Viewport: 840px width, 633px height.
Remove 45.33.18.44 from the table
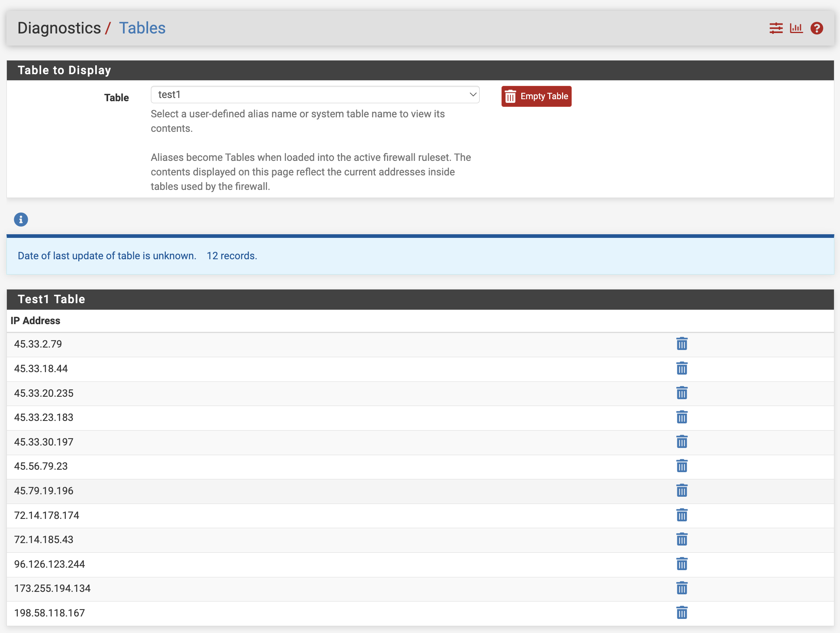pyautogui.click(x=681, y=369)
